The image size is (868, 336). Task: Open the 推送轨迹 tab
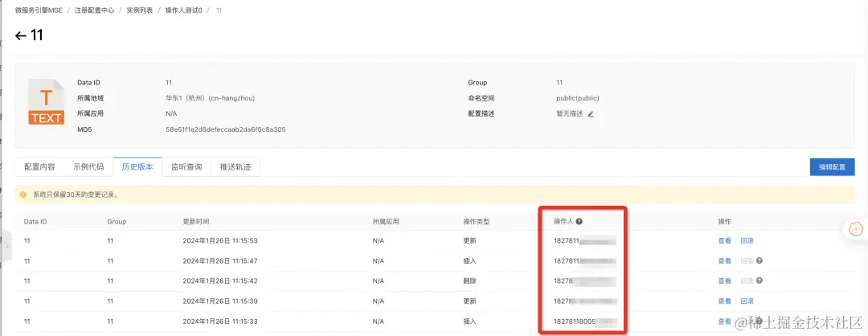pyautogui.click(x=235, y=166)
